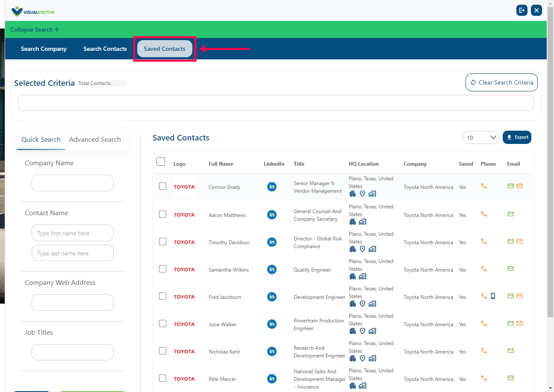Close the Visual Visitor panel
554x392 pixels.
coord(536,10)
